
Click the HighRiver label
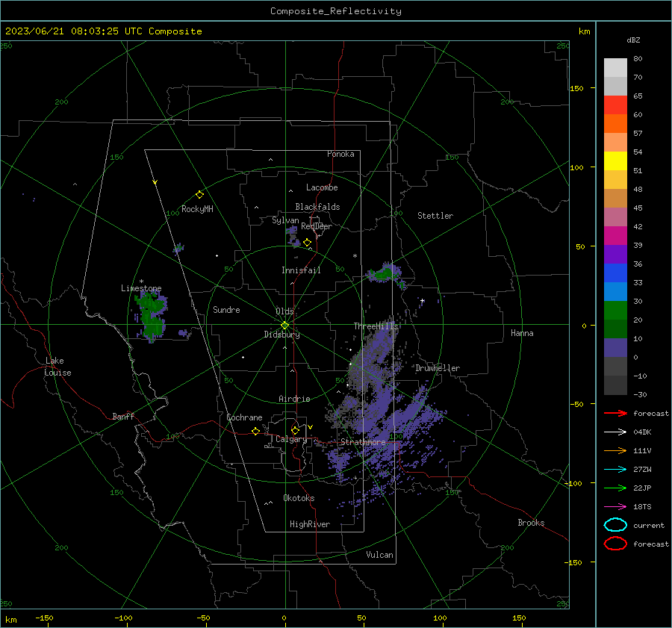coord(310,524)
